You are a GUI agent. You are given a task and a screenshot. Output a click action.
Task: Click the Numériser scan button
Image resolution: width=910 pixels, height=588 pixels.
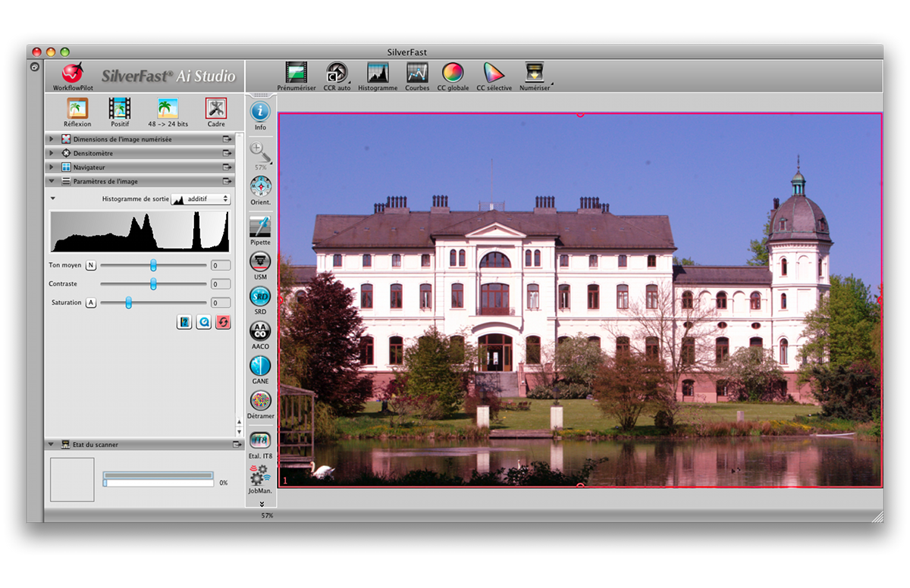click(x=535, y=73)
